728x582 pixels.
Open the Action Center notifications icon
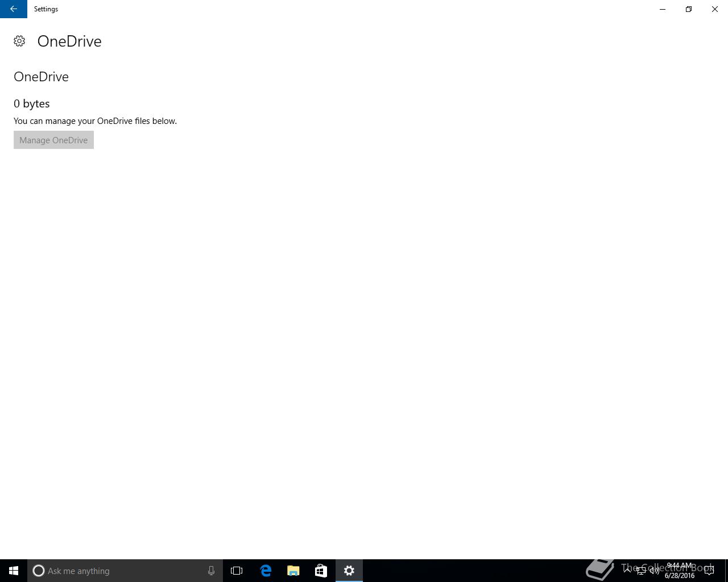pos(709,571)
